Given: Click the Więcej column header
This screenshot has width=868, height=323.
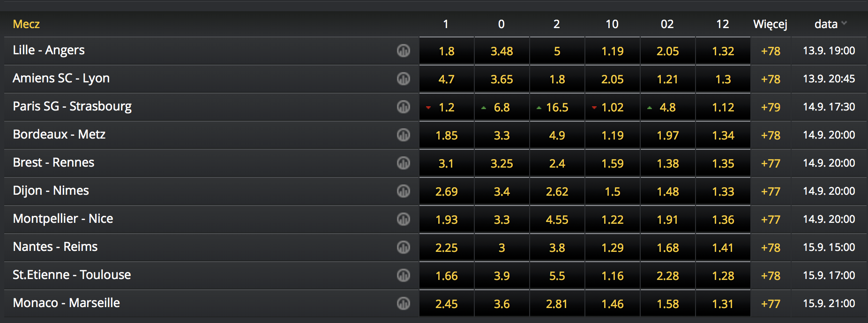Looking at the screenshot, I should coord(770,24).
